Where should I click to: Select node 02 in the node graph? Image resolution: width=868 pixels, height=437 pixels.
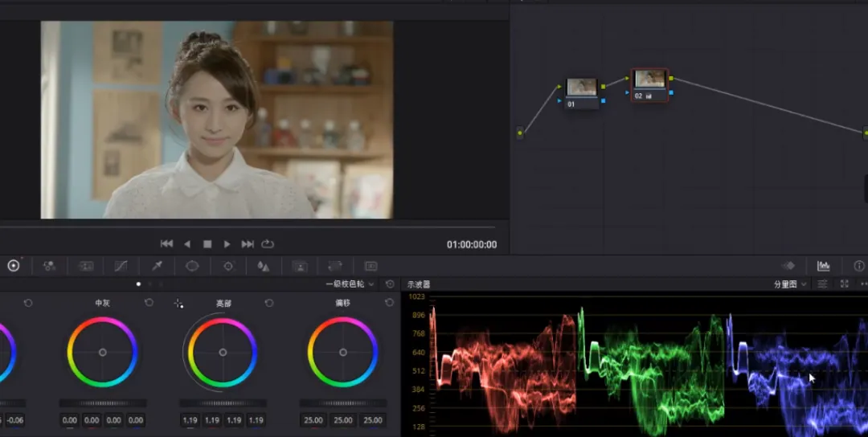click(x=650, y=85)
